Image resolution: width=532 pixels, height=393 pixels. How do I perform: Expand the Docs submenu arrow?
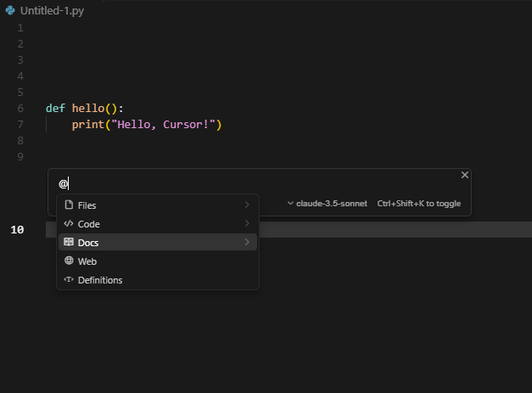(x=247, y=243)
